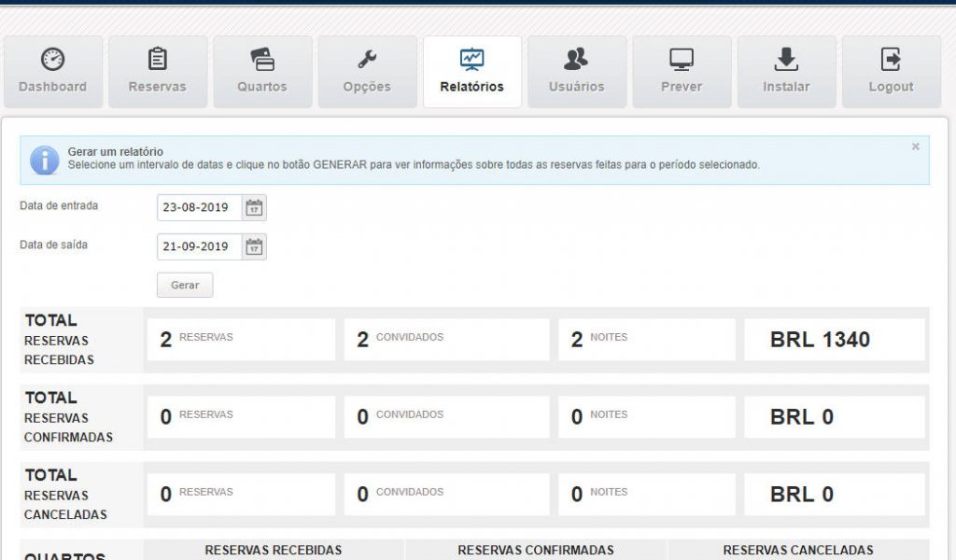
Task: Click the Data de saída date field
Action: (200, 247)
